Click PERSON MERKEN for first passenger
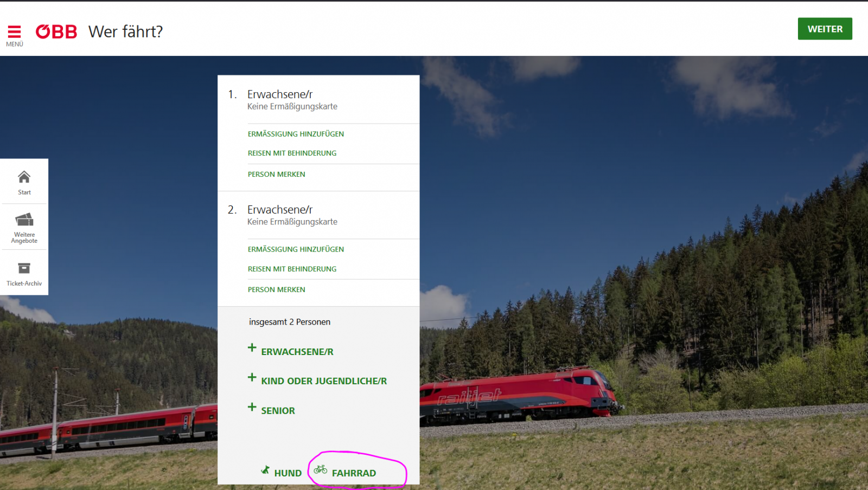Viewport: 868px width, 490px height. click(x=276, y=175)
